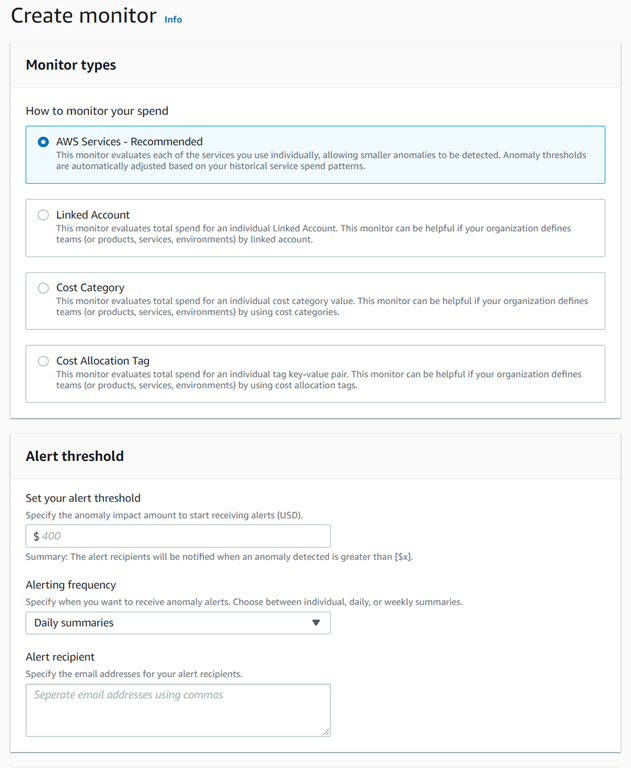
Task: Open the Info link beside Create monitor
Action: (x=173, y=19)
